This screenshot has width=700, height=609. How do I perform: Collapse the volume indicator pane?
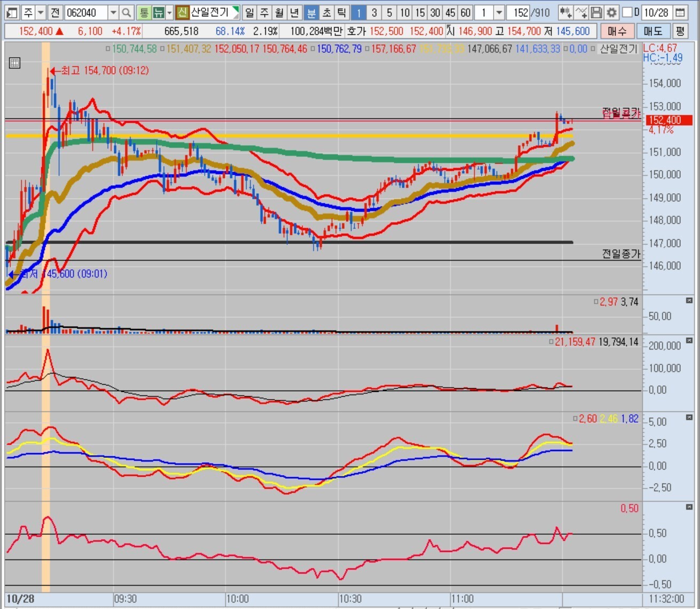pyautogui.click(x=689, y=301)
